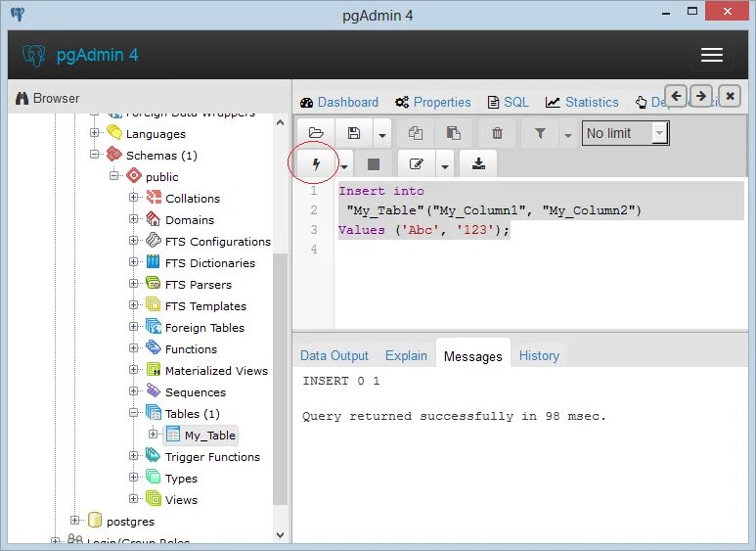Select the Types tree item
This screenshot has height=551, width=756.
181,479
